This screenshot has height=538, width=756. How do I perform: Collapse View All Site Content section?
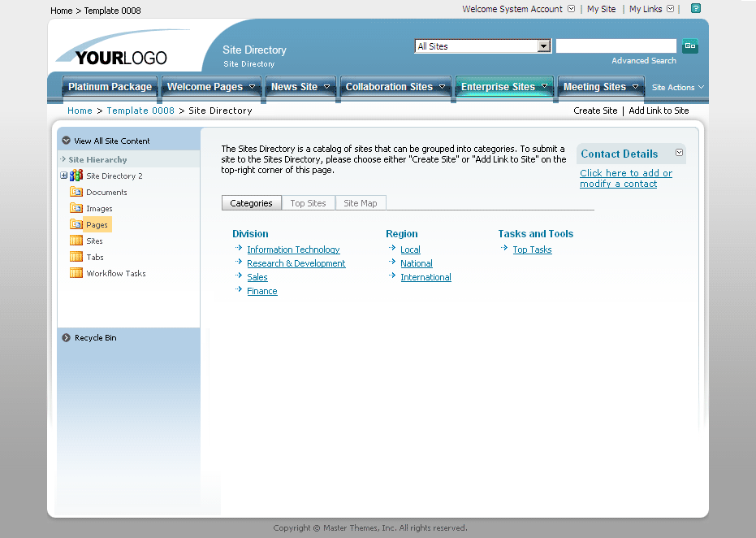tap(65, 139)
